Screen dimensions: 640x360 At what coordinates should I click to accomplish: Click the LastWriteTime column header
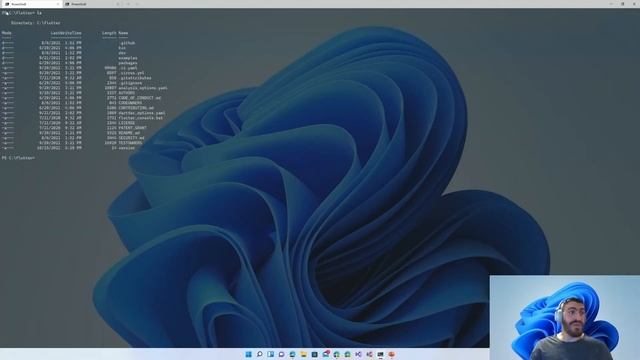pyautogui.click(x=66, y=33)
